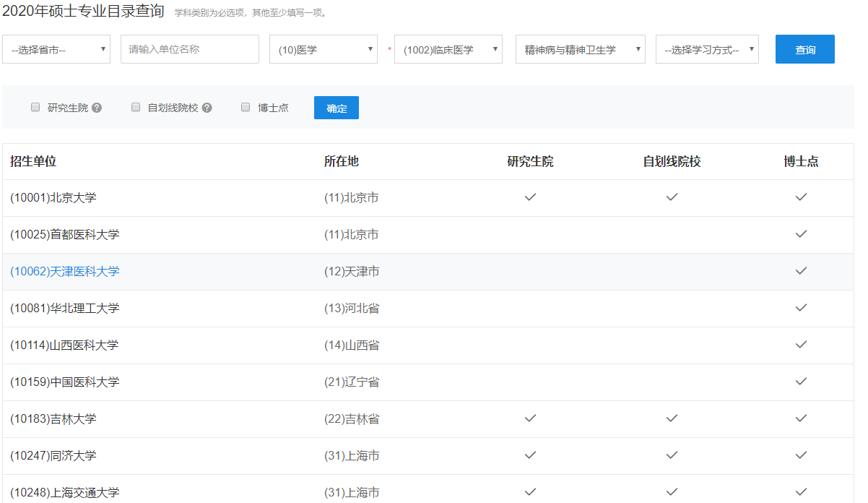Viewport: 868px width, 503px height.
Task: Tick the 自划线院校 checkbox
Action: click(136, 107)
